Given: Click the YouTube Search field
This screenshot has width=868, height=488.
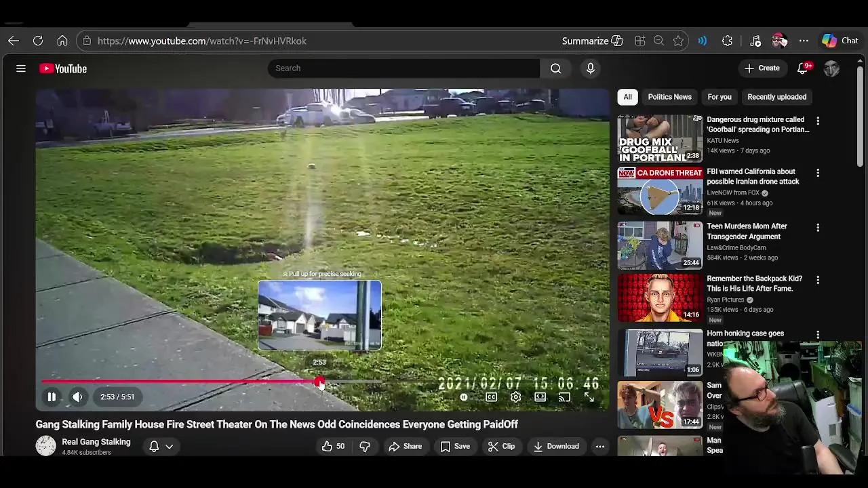Looking at the screenshot, I should tap(403, 68).
